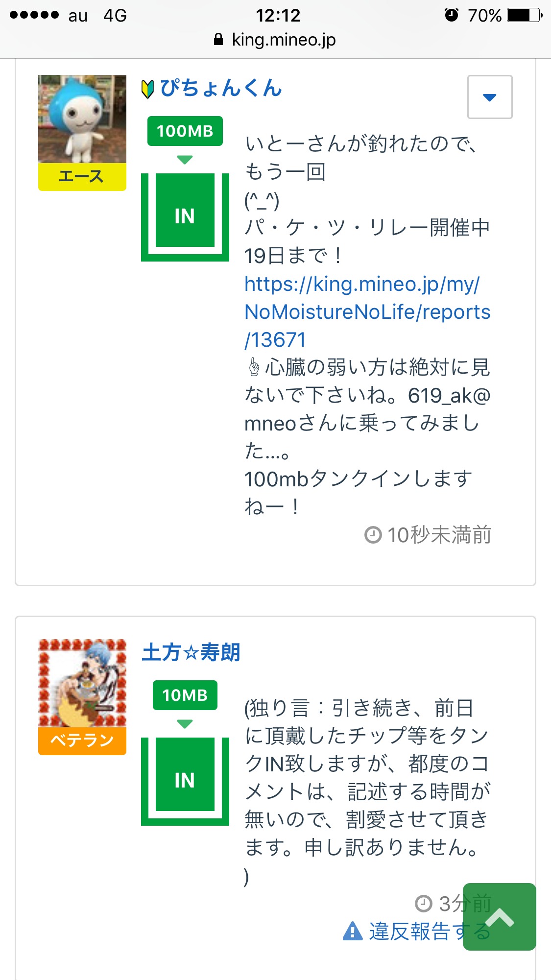Tap the 100MB tank IN icon

(x=185, y=217)
